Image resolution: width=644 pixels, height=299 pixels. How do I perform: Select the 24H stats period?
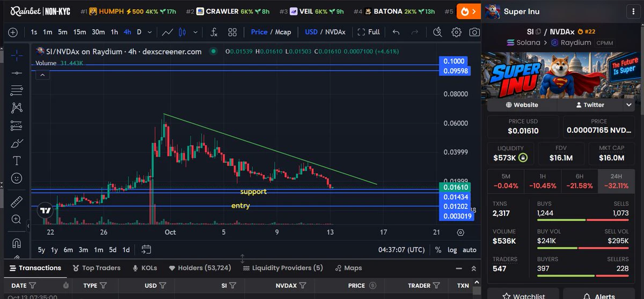tap(616, 181)
